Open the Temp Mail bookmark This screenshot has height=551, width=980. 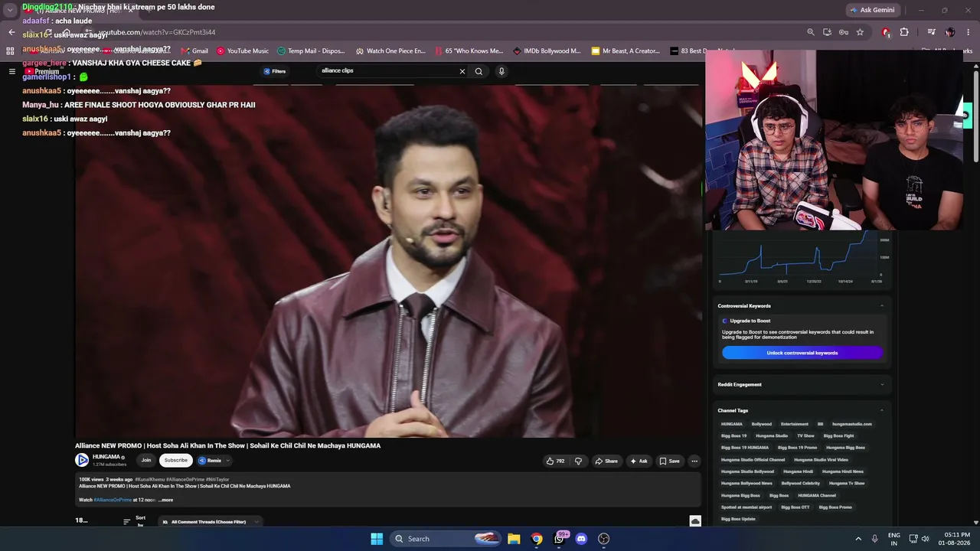click(x=311, y=51)
